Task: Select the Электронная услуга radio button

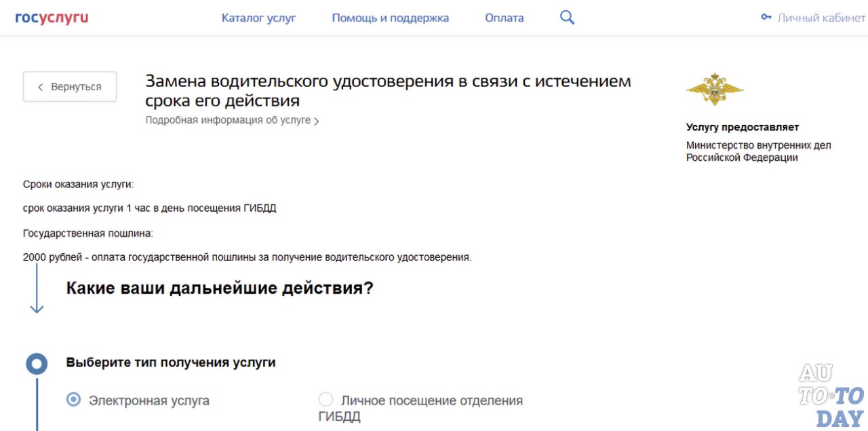Action: coord(73,400)
